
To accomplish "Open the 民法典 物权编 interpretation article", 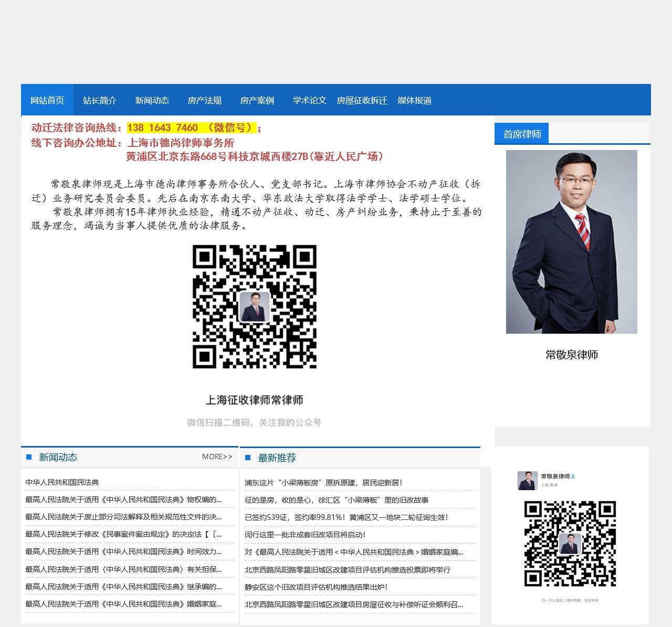I will tap(123, 500).
